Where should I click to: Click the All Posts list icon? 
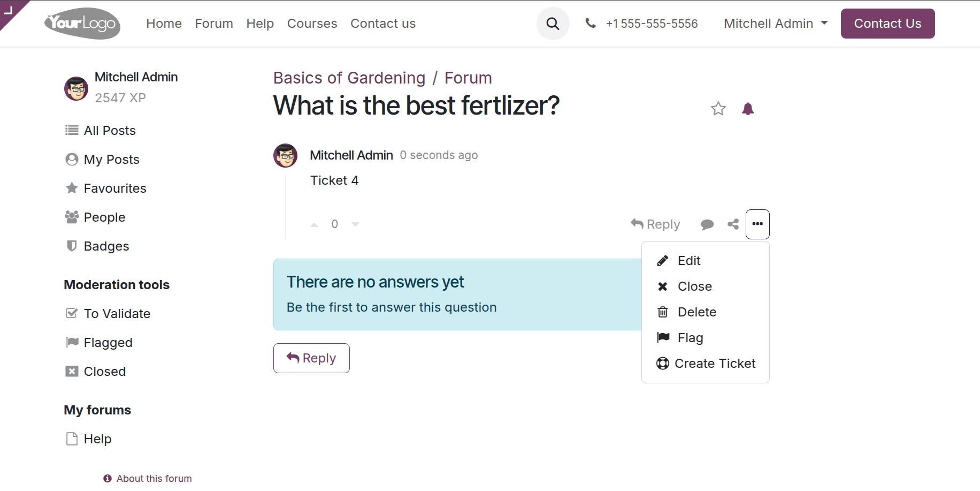[x=71, y=130]
